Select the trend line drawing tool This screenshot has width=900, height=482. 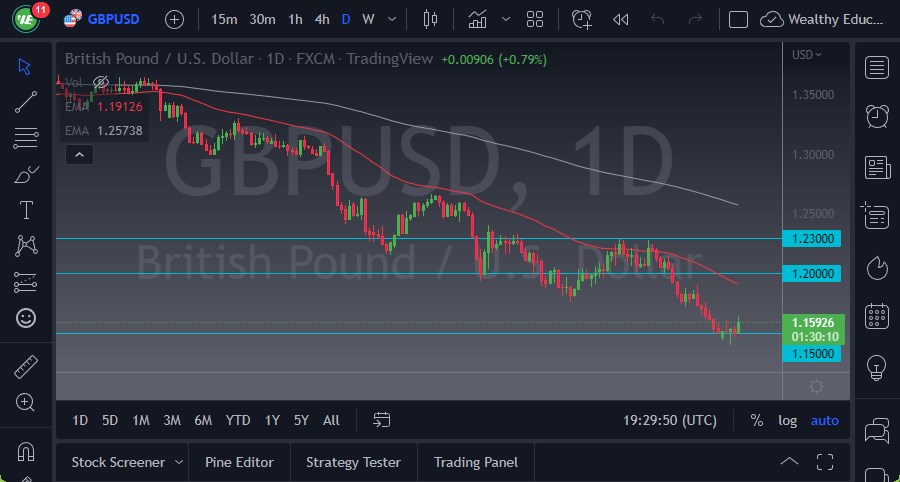26,101
